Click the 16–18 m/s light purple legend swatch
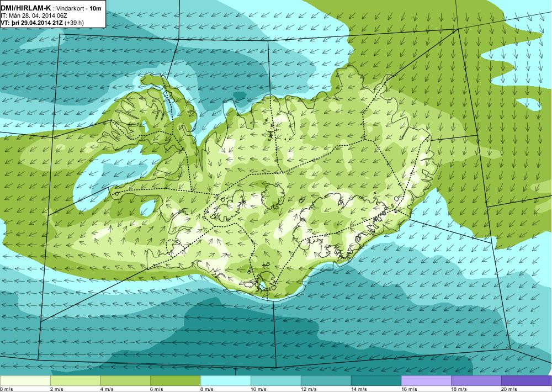 point(426,381)
